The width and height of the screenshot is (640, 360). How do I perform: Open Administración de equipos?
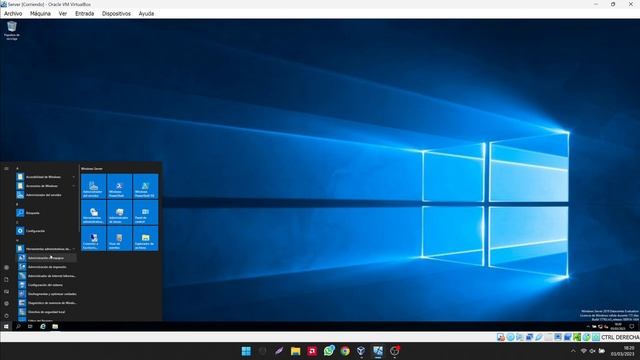46,258
